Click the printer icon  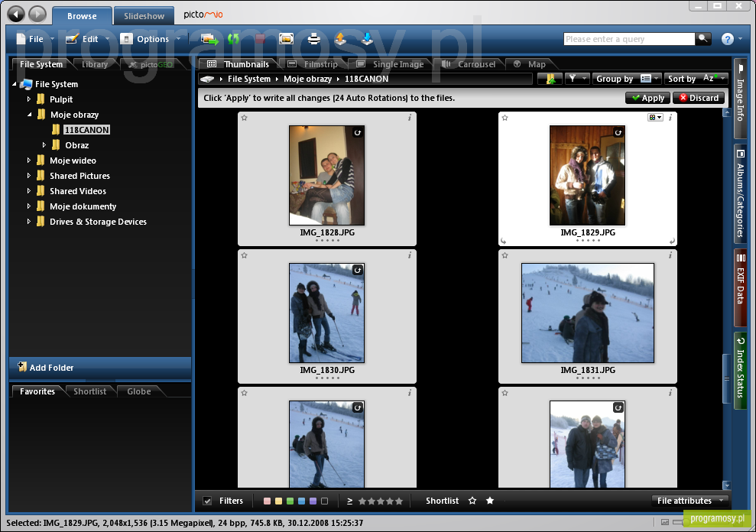314,39
